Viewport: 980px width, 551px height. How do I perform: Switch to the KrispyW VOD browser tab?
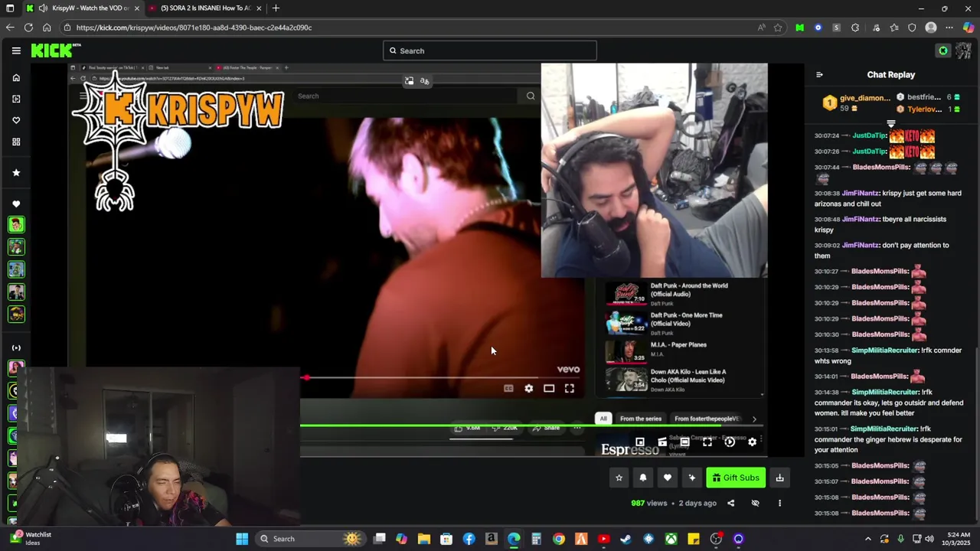point(82,8)
